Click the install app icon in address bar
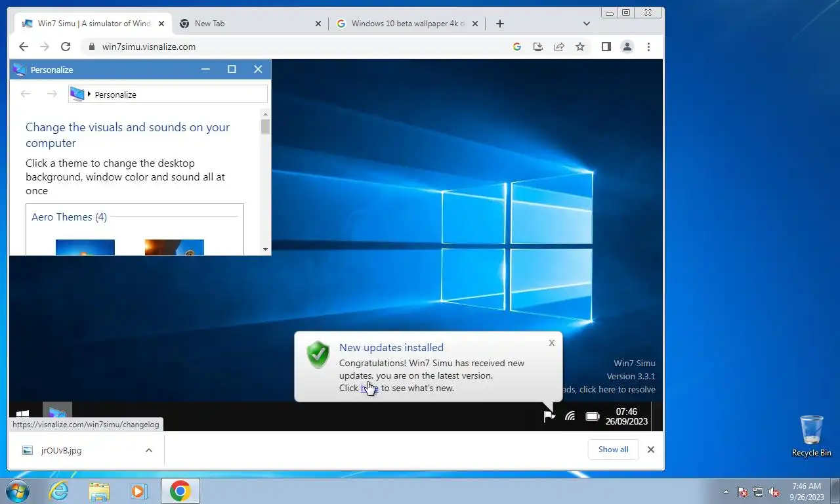 point(538,47)
